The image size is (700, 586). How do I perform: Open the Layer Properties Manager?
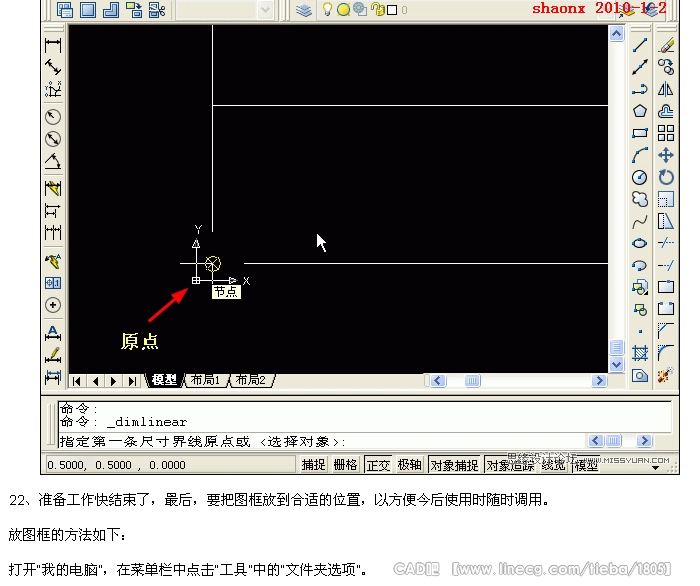304,10
